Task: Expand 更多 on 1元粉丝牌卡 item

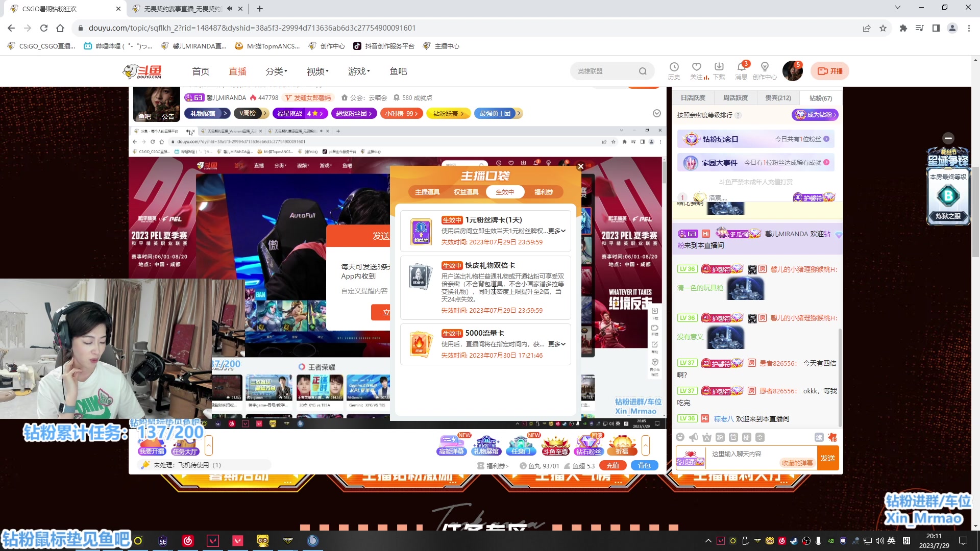Action: pos(557,231)
